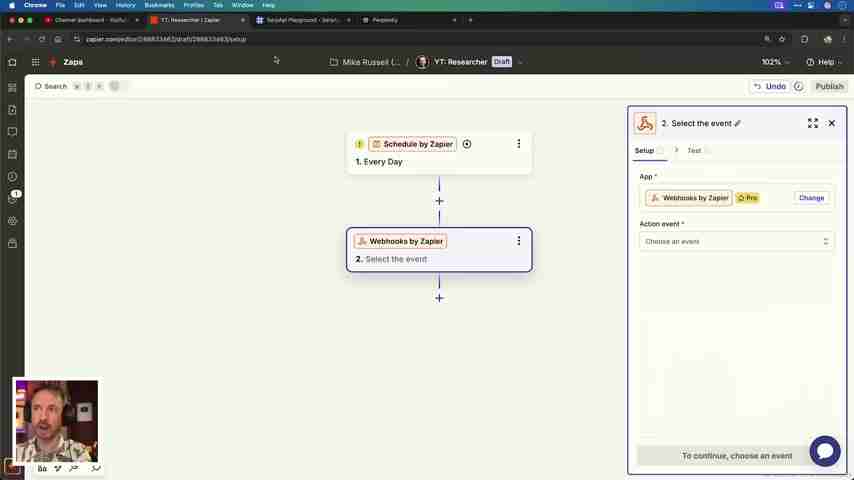Image resolution: width=854 pixels, height=480 pixels.
Task: Open Zap settings gear icon in sidebar
Action: [x=12, y=221]
